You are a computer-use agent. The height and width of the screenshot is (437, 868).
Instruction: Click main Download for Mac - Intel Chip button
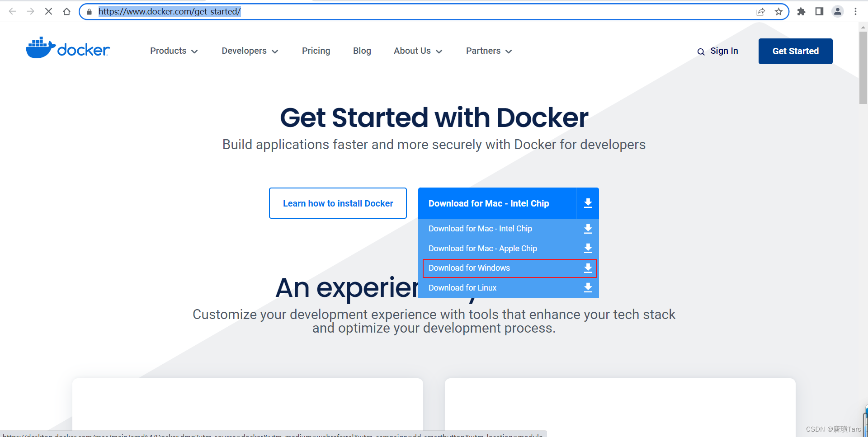point(497,203)
